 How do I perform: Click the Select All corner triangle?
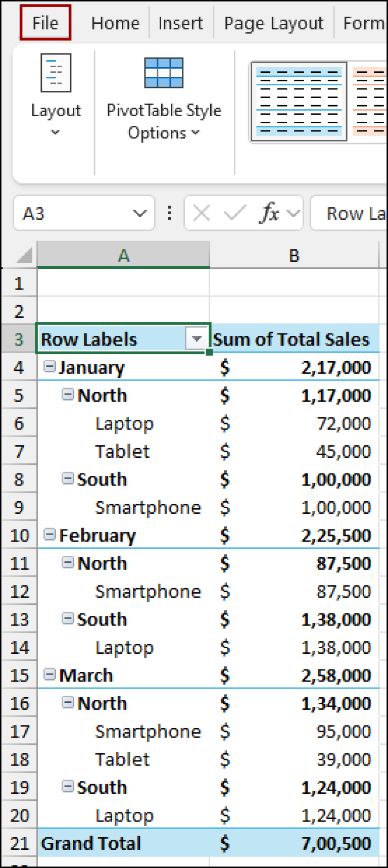click(x=23, y=256)
